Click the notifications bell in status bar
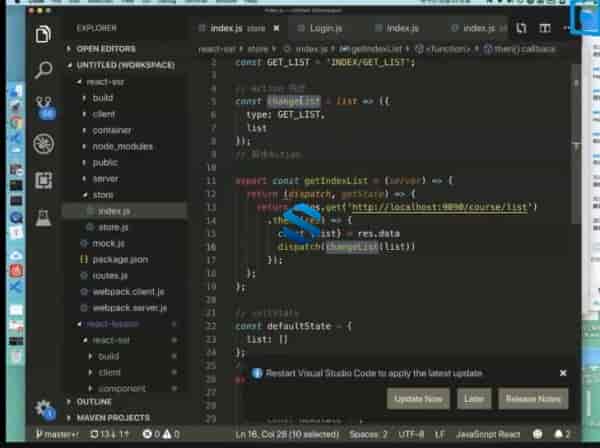 point(565,434)
